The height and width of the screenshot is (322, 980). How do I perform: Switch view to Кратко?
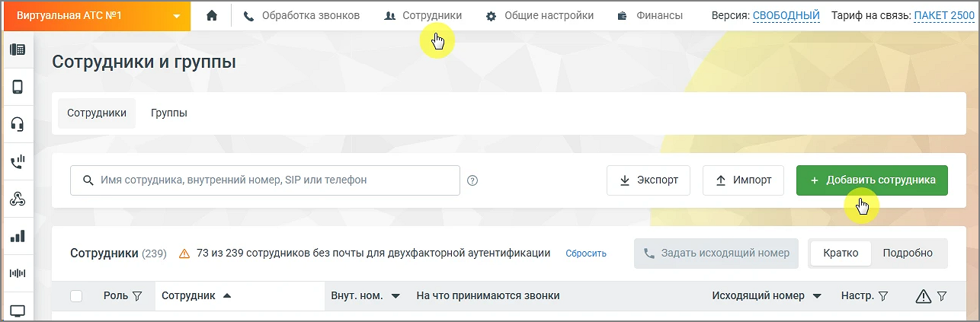point(841,253)
